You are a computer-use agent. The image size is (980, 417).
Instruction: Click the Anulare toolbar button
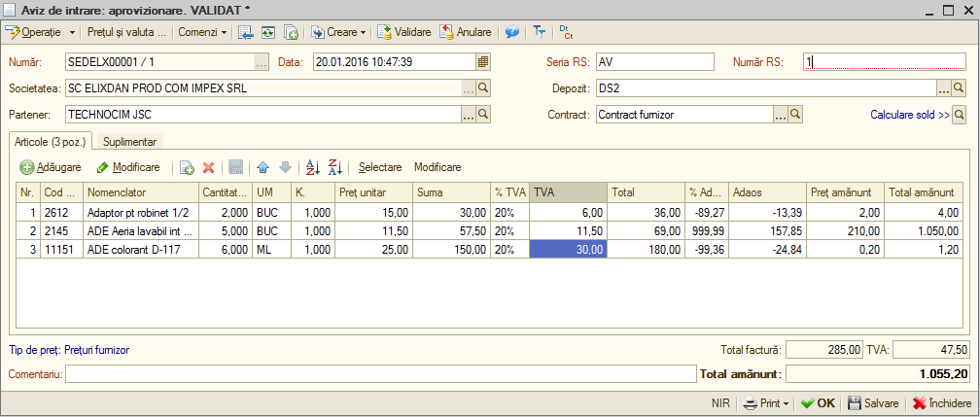(x=465, y=32)
